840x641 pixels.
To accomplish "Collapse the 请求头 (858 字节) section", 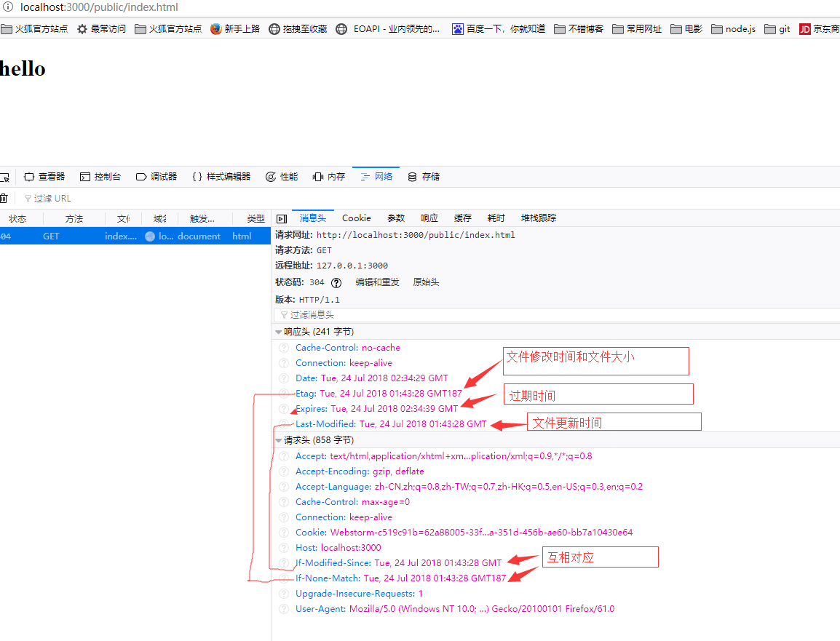I will [278, 440].
